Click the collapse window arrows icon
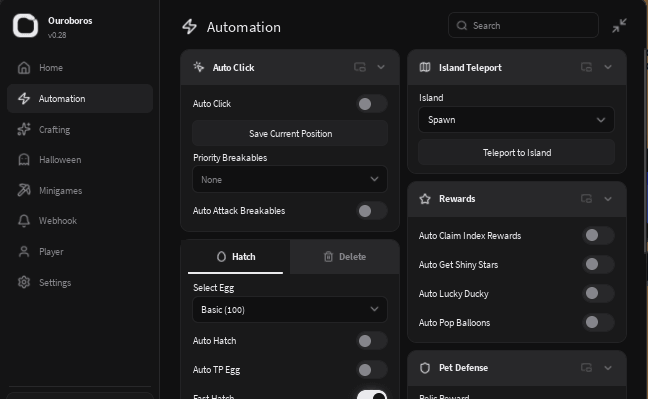The width and height of the screenshot is (648, 399). (x=619, y=26)
